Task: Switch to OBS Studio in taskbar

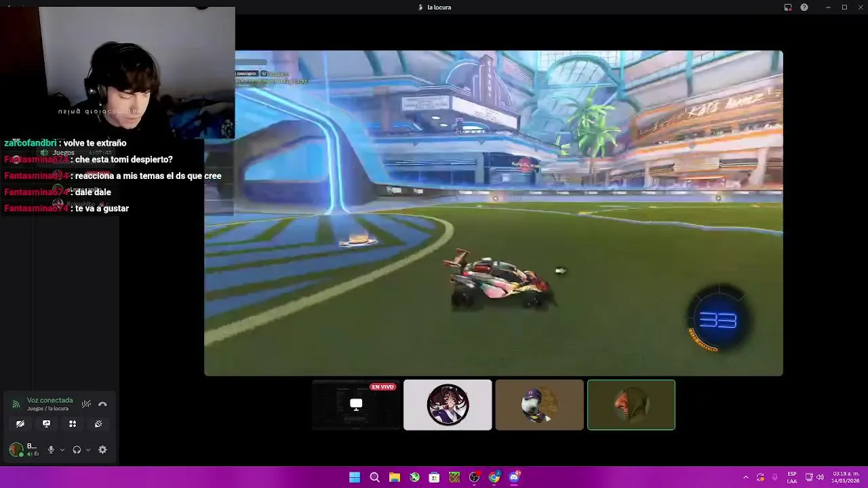Action: pyautogui.click(x=474, y=477)
